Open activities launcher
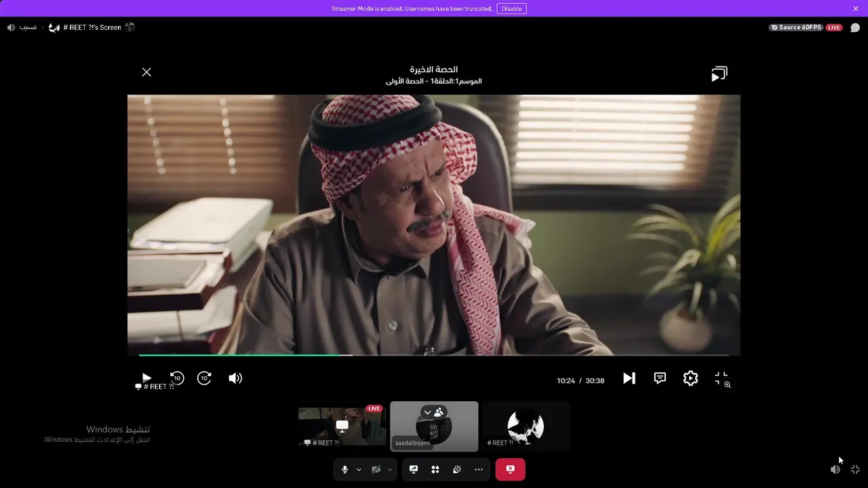Image resolution: width=868 pixels, height=488 pixels. [x=435, y=469]
